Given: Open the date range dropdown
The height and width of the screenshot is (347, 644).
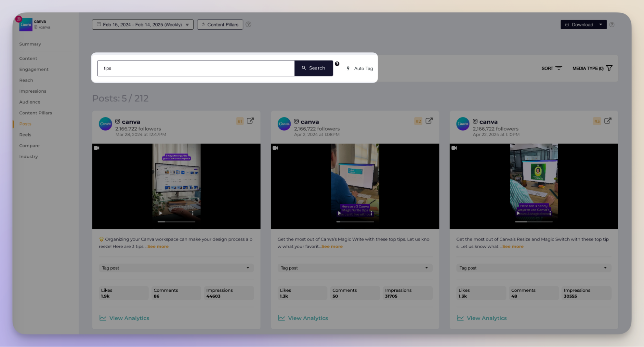Looking at the screenshot, I should (x=143, y=24).
